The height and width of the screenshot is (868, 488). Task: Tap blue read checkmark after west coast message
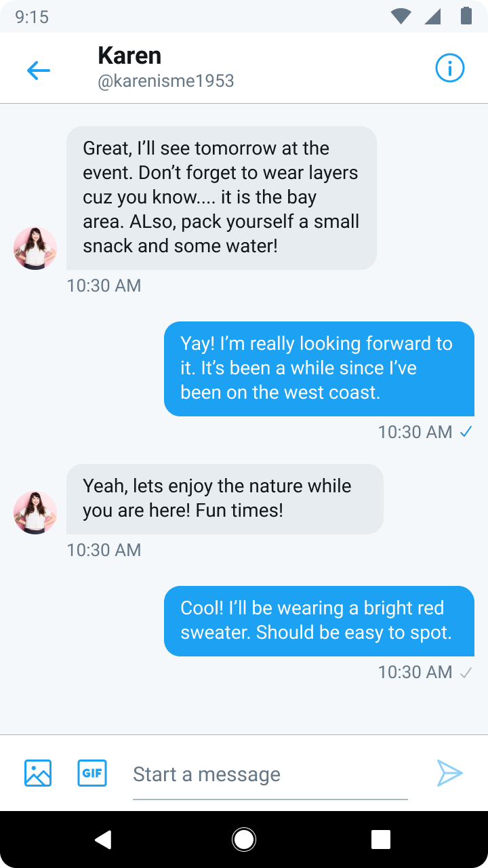coord(466,432)
